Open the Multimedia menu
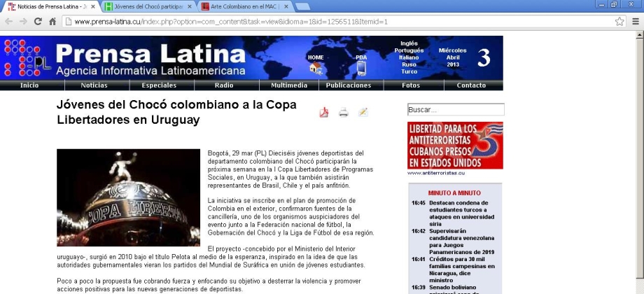Viewport: 644px width, 294px height. [289, 85]
